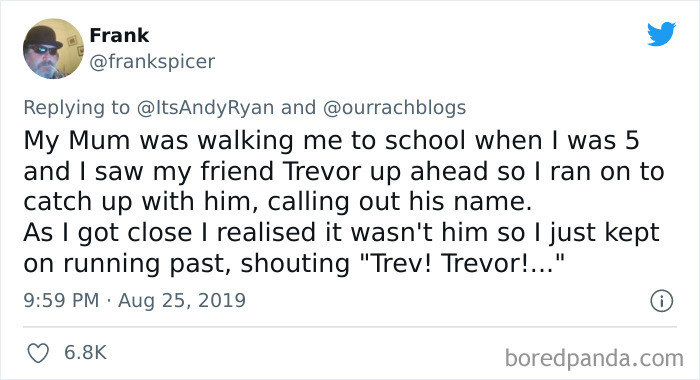Open Frank's profile picture
Viewport: 700px width, 380px height.
click(53, 49)
